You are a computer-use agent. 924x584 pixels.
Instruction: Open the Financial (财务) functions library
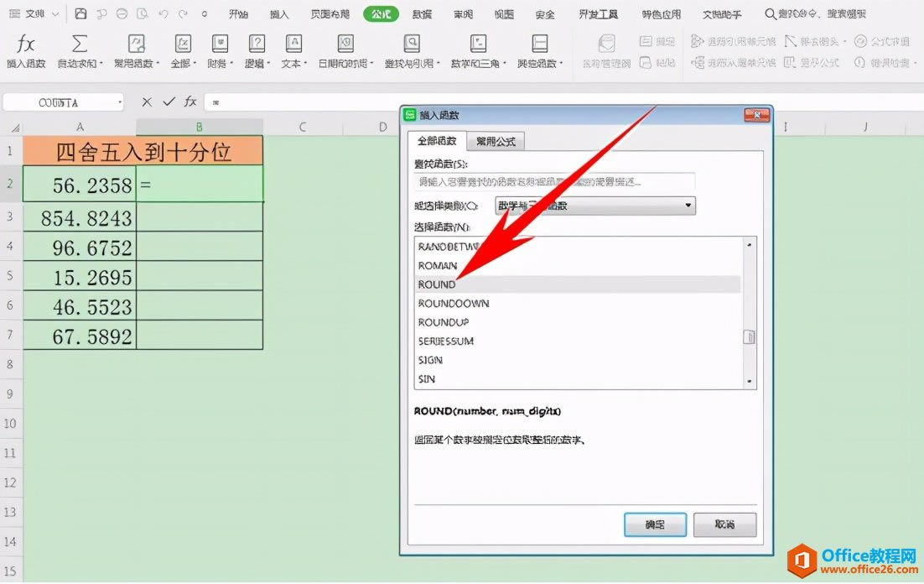point(220,51)
